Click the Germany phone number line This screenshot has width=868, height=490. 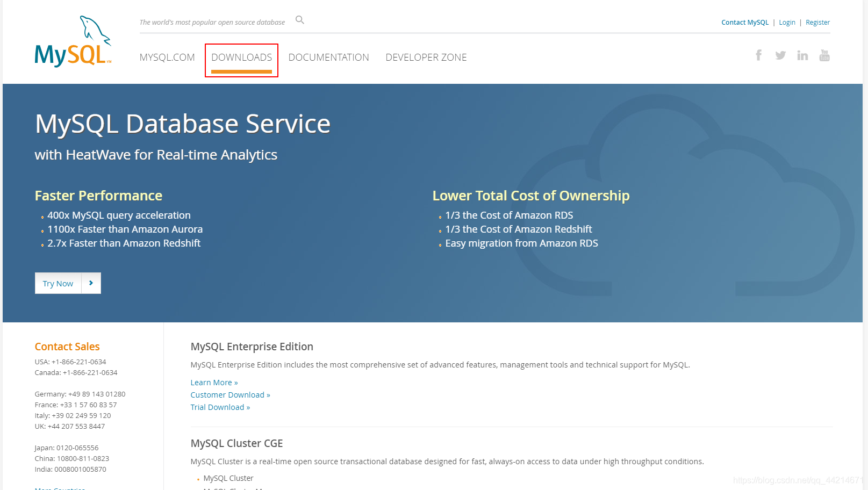click(x=80, y=394)
